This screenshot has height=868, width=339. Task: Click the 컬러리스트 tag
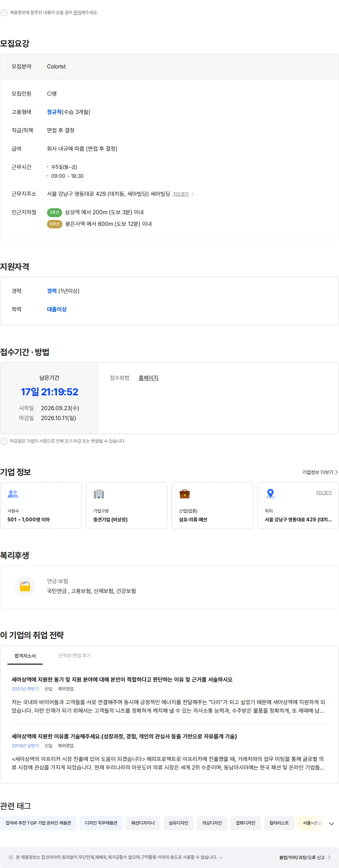point(279,823)
